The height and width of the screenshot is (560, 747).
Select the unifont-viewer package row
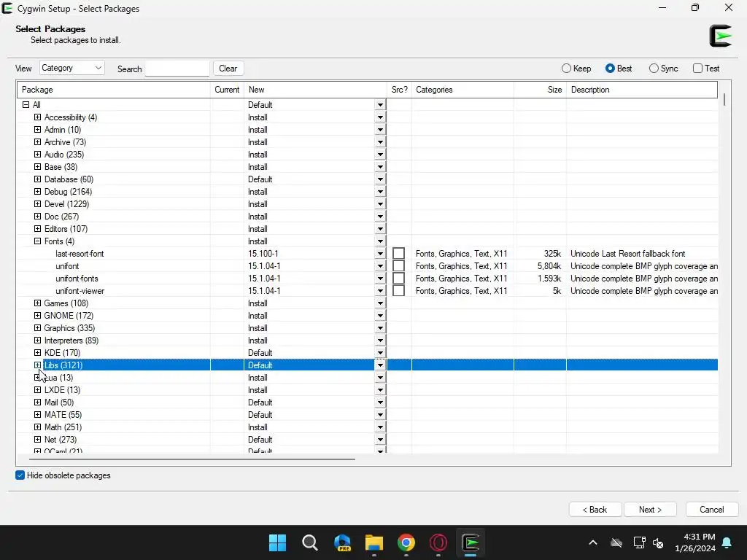pos(368,290)
